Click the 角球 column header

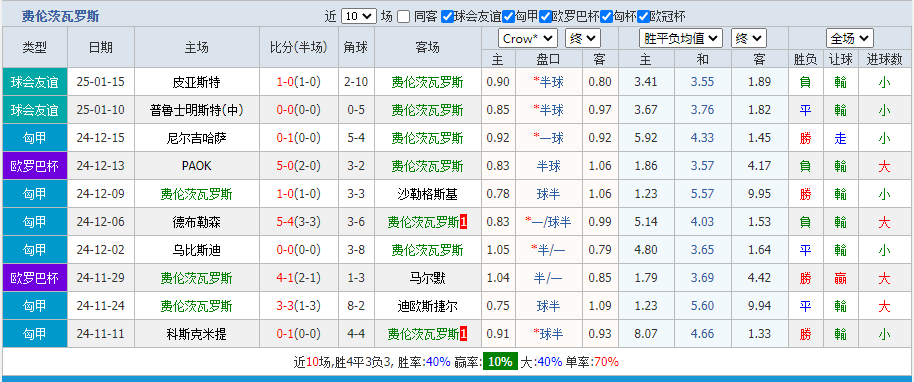(x=356, y=47)
